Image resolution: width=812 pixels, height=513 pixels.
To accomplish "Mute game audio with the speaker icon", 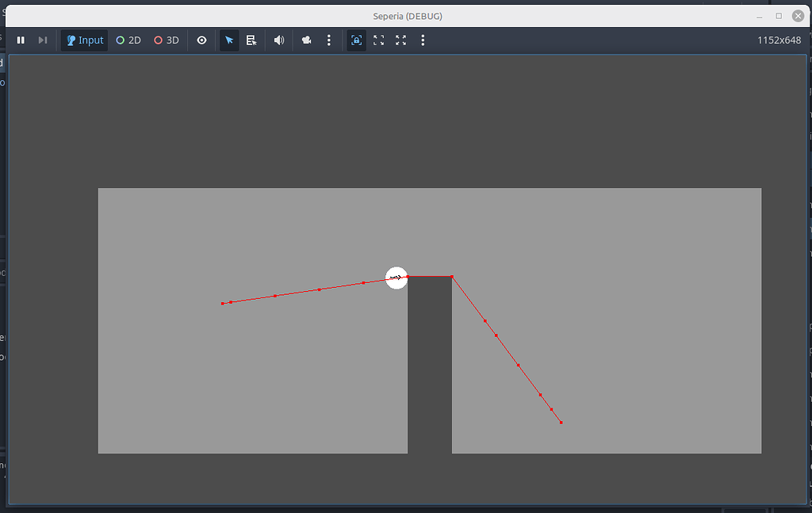I will pyautogui.click(x=279, y=40).
